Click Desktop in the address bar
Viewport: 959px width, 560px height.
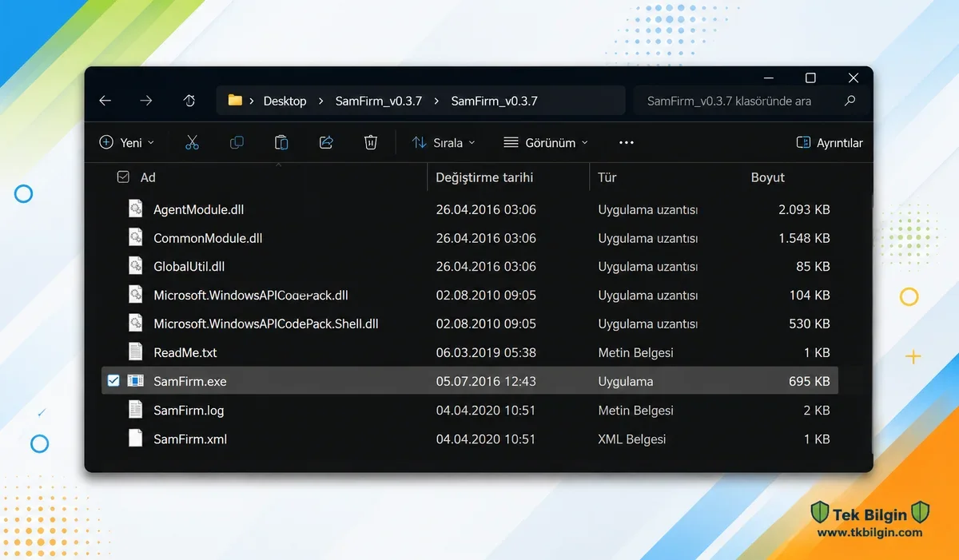pos(285,101)
